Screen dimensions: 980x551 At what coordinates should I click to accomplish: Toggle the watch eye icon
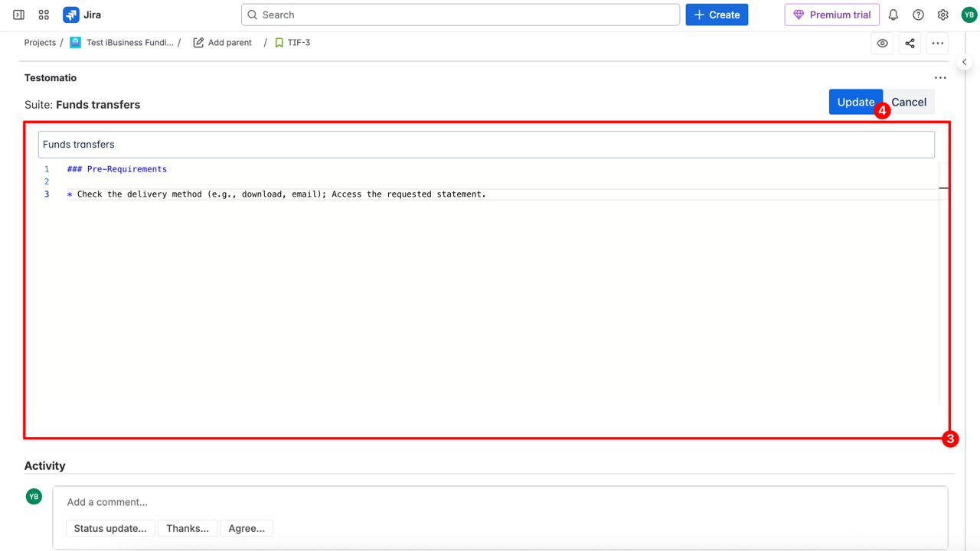[x=882, y=44]
